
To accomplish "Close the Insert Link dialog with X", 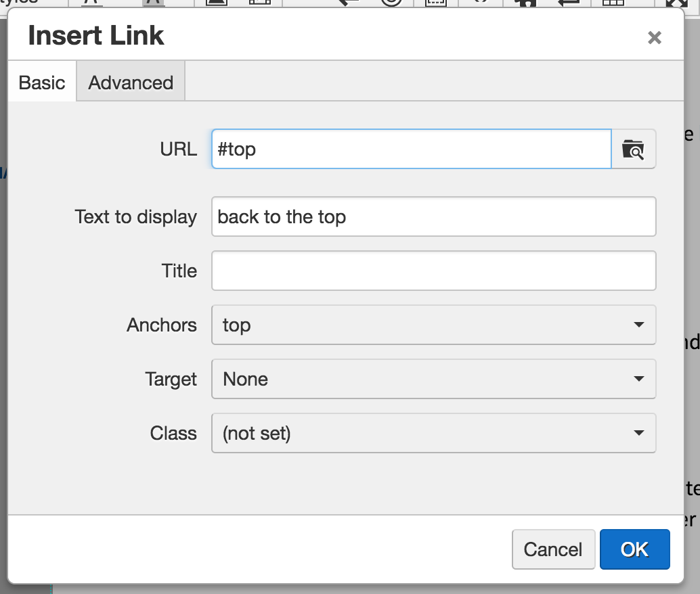I will pos(654,38).
